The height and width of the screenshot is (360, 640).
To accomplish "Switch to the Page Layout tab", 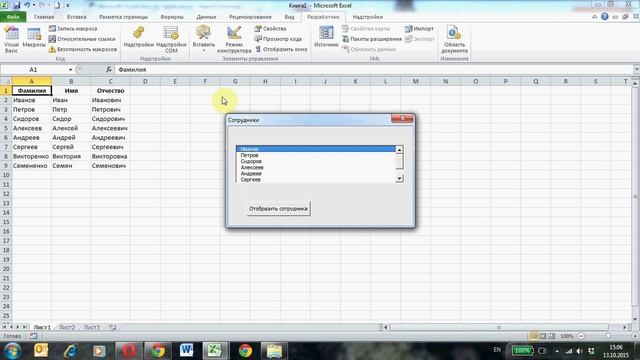I will pos(123,17).
